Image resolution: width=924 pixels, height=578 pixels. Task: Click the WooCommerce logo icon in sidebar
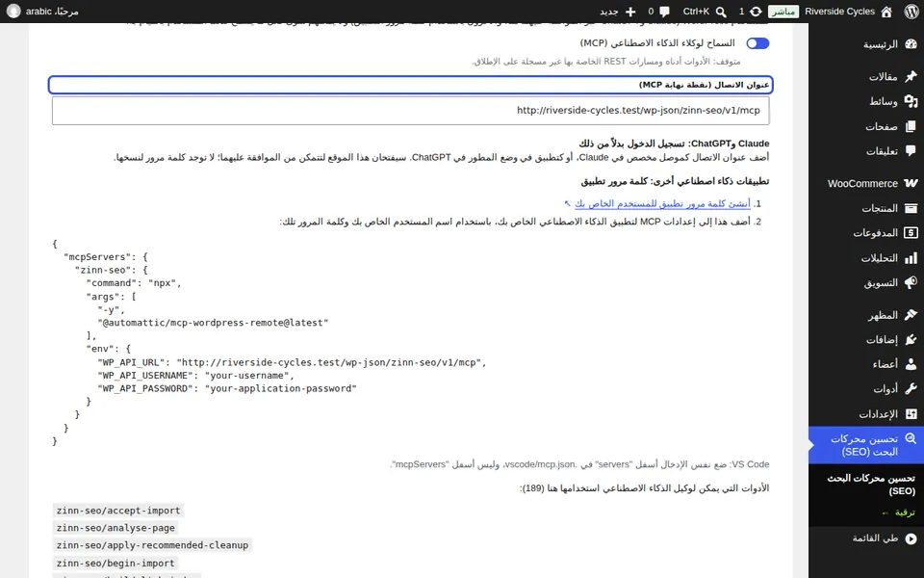click(911, 183)
